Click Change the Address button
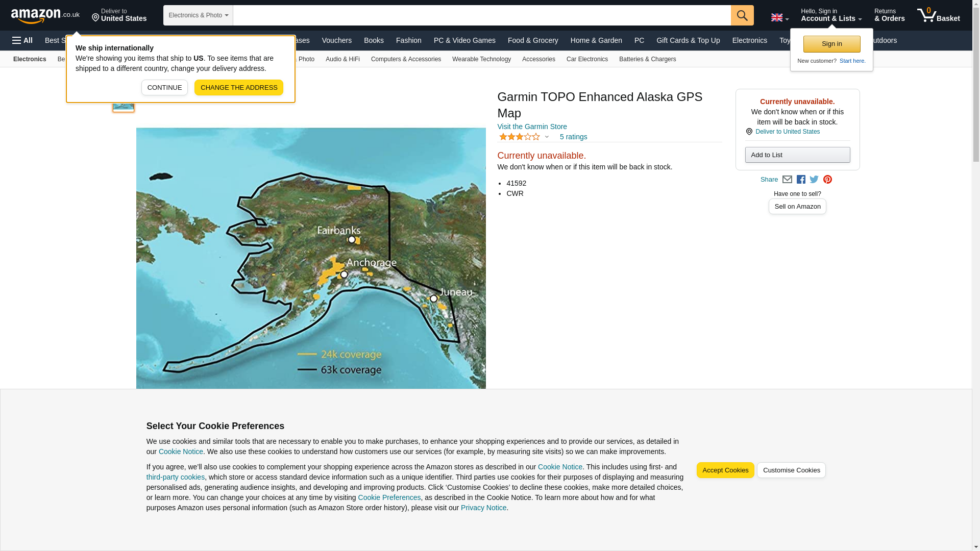The height and width of the screenshot is (551, 980). coord(238,87)
